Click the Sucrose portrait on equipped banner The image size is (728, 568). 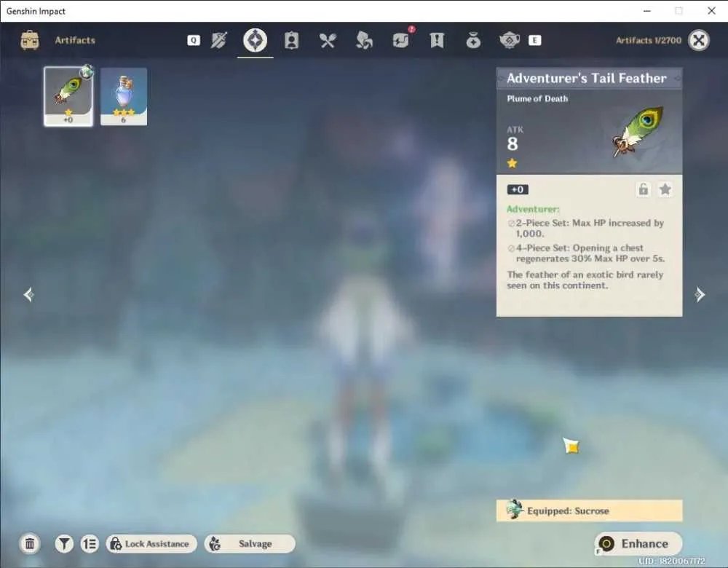click(515, 510)
